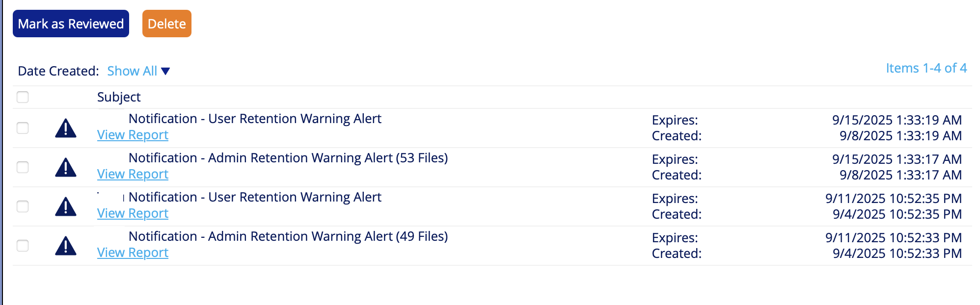The image size is (980, 305).
Task: Open View Report for 49 Files alert
Action: [x=133, y=253]
